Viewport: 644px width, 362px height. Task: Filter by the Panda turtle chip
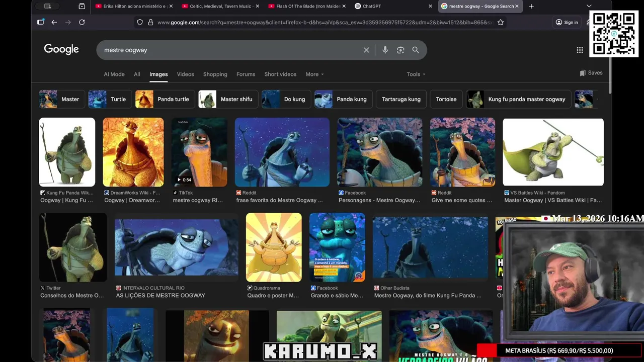point(165,99)
